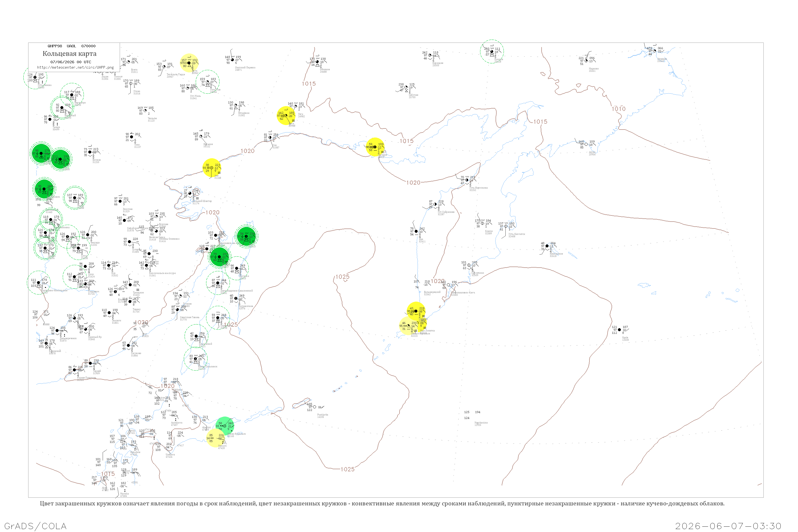Click the yellow fog marker at Магадан
The image size is (798, 532).
[x=375, y=147]
